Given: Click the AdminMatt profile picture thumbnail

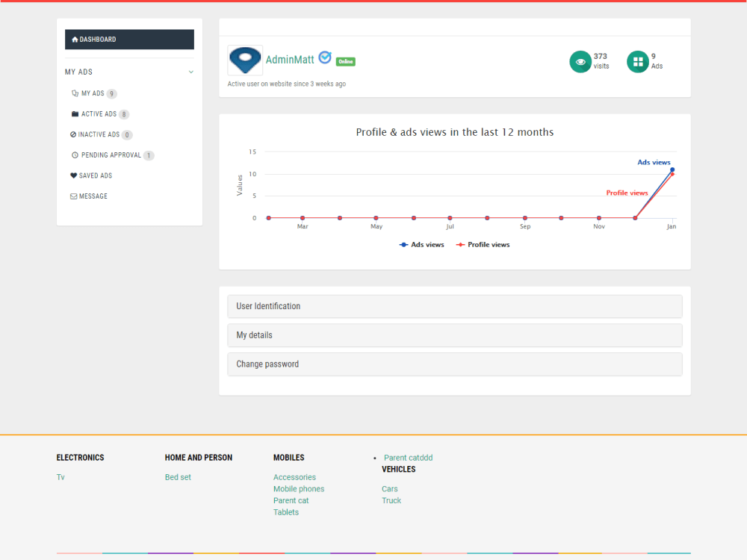Looking at the screenshot, I should click(x=244, y=60).
